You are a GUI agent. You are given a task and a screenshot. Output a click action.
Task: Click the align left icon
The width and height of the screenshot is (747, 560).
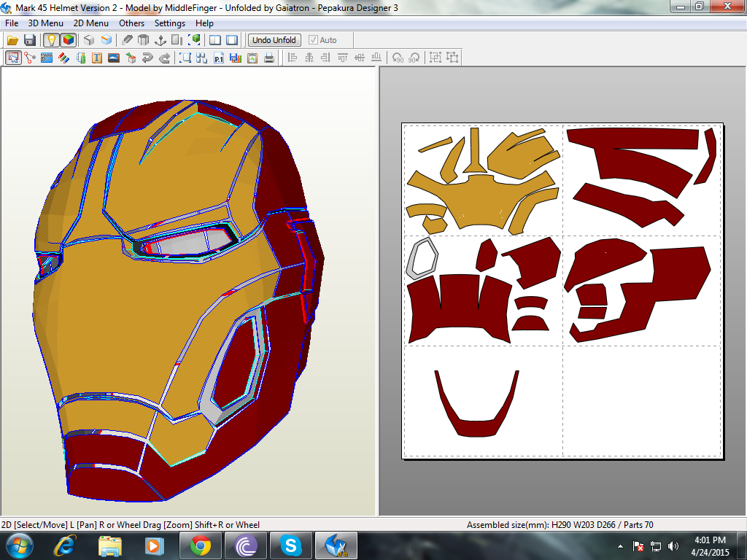pyautogui.click(x=293, y=58)
